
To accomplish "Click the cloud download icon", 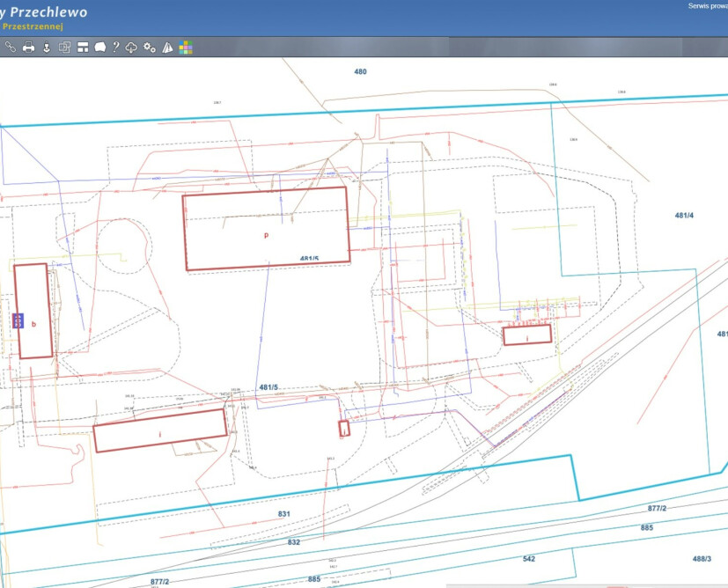I will tap(131, 48).
